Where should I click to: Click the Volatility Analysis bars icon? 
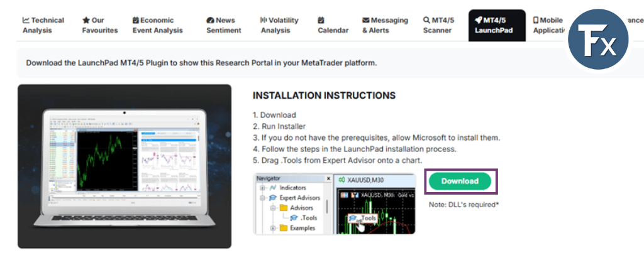264,21
